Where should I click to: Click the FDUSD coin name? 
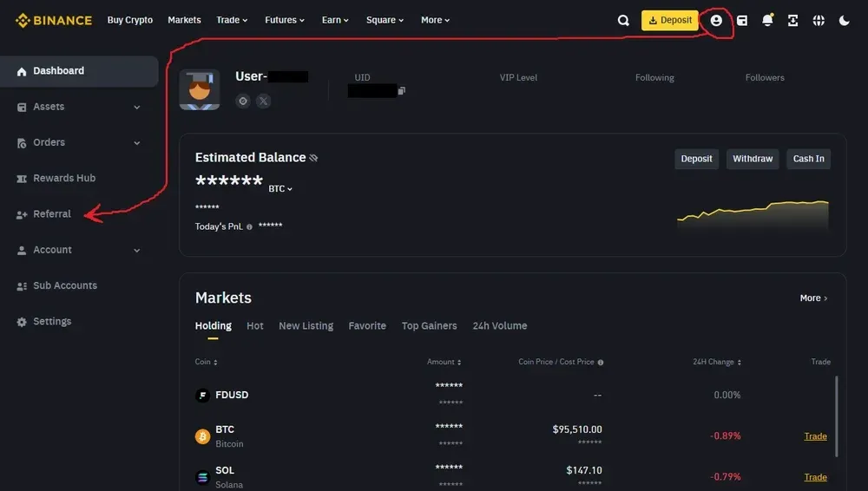[232, 396]
